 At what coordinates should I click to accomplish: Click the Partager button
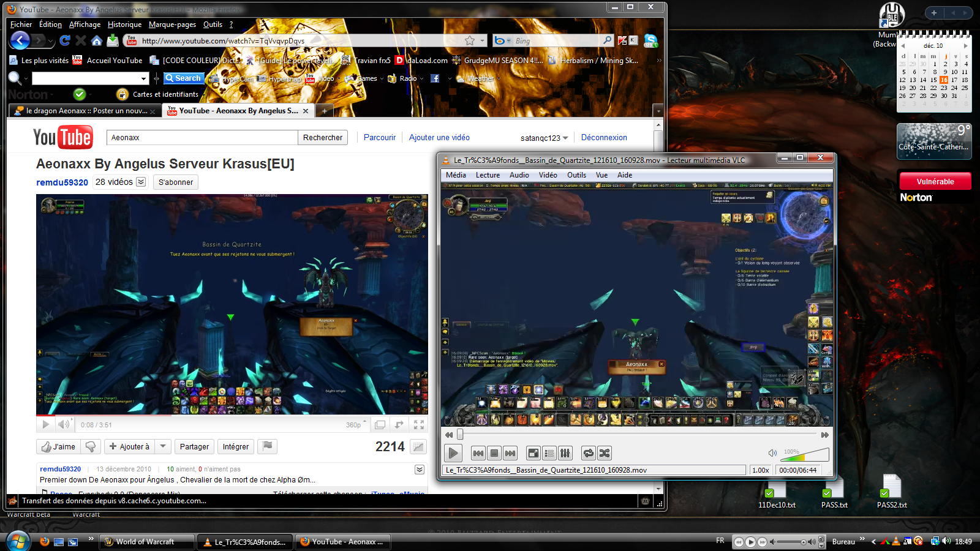(x=195, y=447)
